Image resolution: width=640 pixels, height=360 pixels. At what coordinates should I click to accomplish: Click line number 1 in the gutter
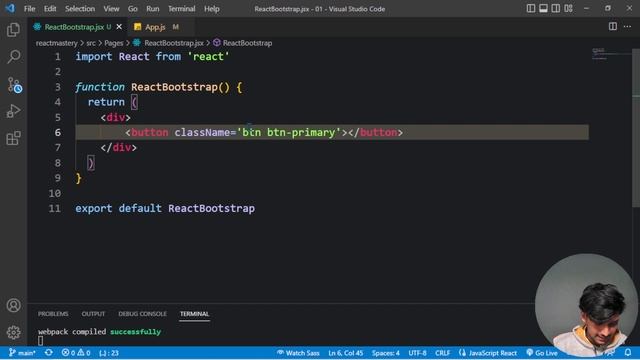pos(58,56)
